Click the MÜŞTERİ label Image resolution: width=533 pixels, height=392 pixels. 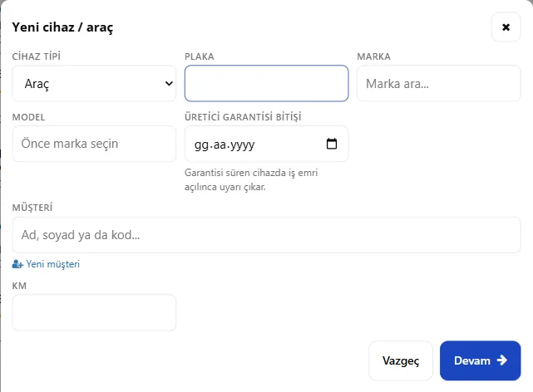coord(32,208)
